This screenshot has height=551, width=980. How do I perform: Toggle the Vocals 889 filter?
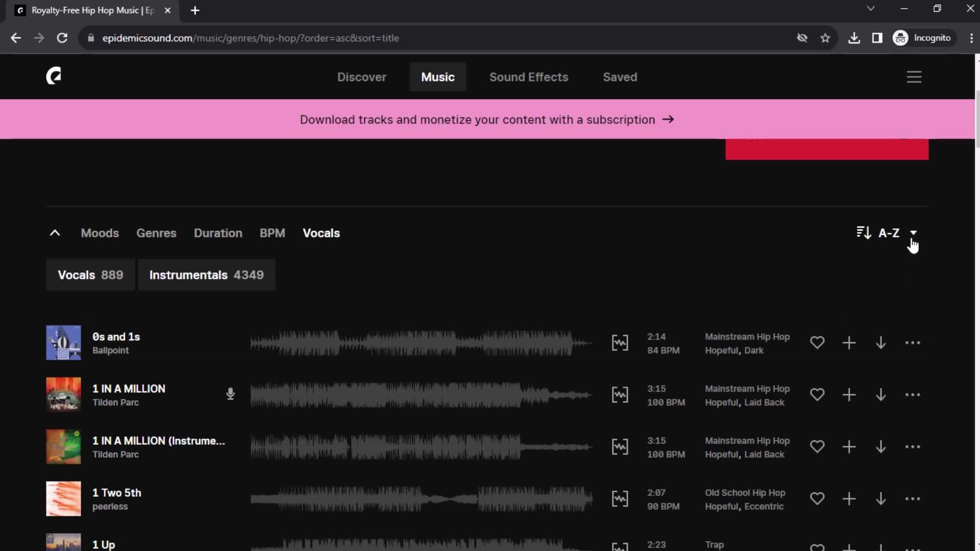[90, 275]
